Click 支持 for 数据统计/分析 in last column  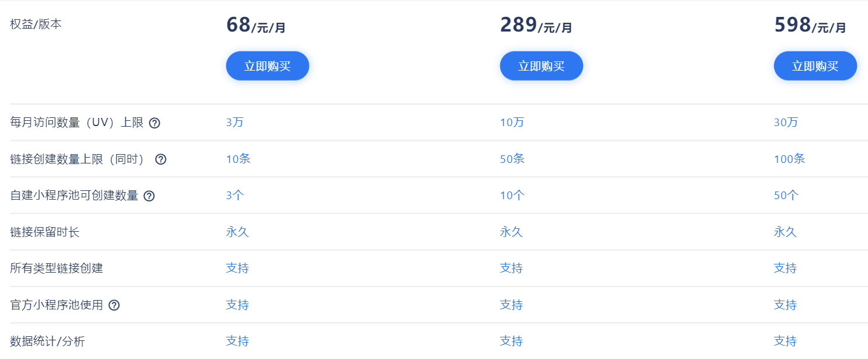click(785, 341)
